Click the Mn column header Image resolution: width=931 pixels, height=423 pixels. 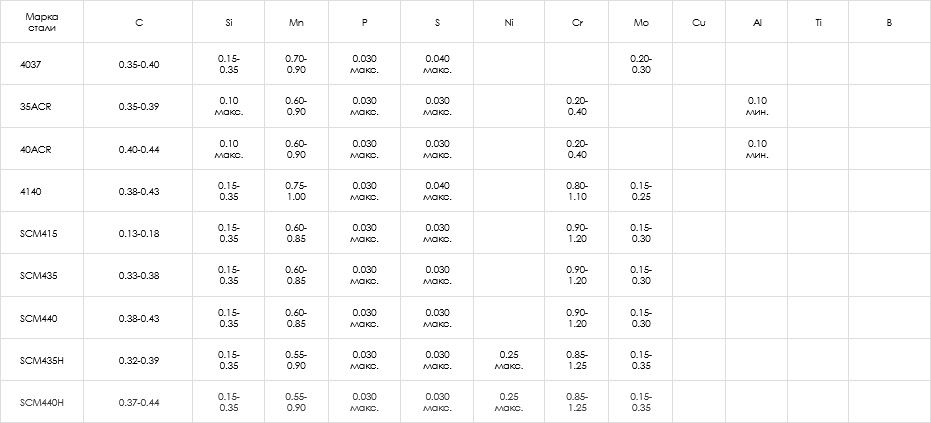coord(296,22)
